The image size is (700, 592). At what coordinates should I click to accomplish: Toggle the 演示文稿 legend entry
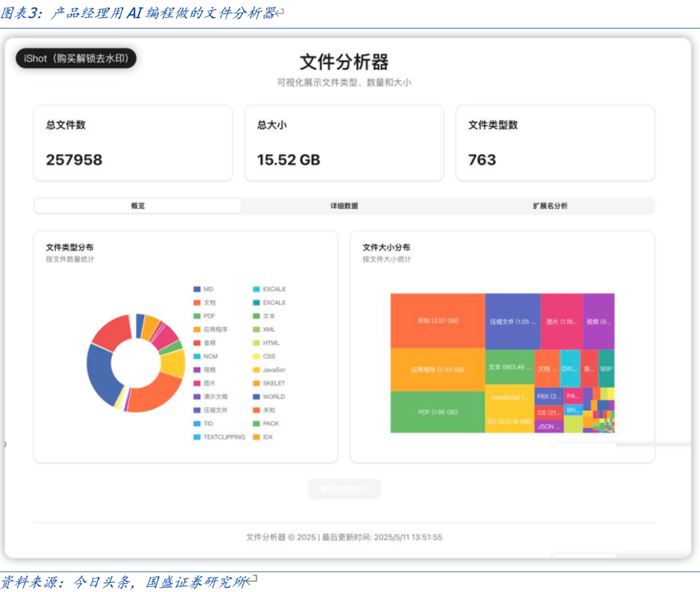tap(210, 396)
